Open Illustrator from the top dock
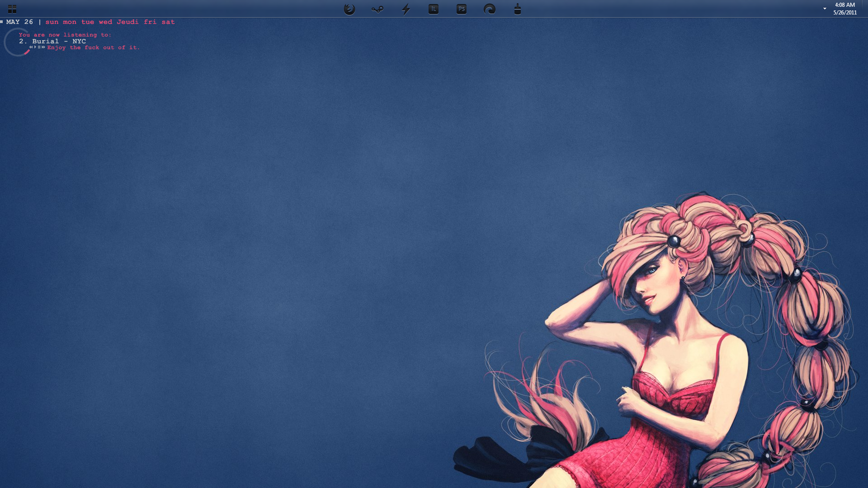Screen dimensions: 868x488 coord(434,9)
